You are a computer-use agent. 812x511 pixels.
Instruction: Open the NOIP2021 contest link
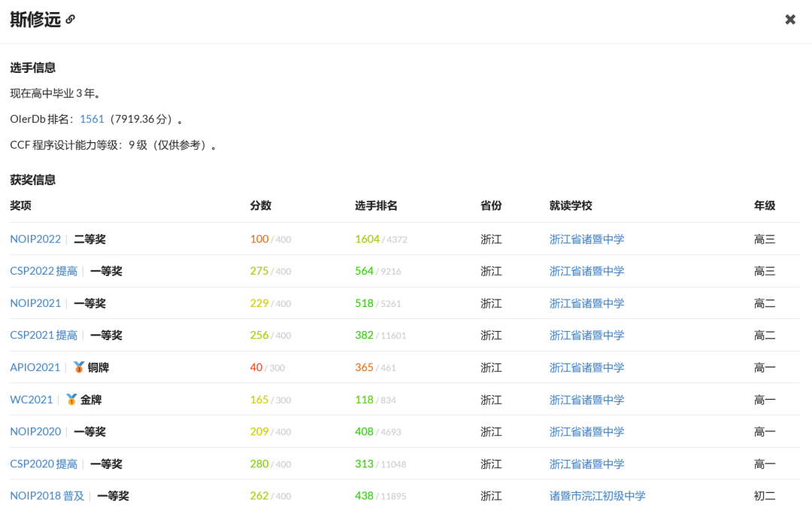35,303
